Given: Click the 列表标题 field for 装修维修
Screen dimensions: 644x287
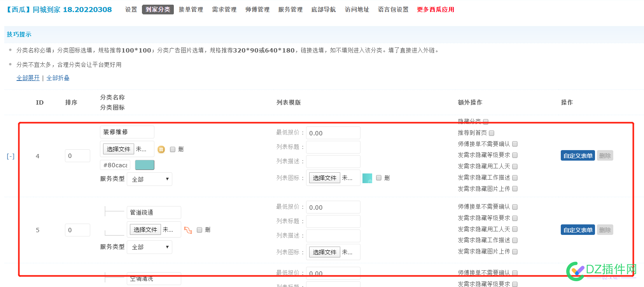Looking at the screenshot, I should [333, 147].
